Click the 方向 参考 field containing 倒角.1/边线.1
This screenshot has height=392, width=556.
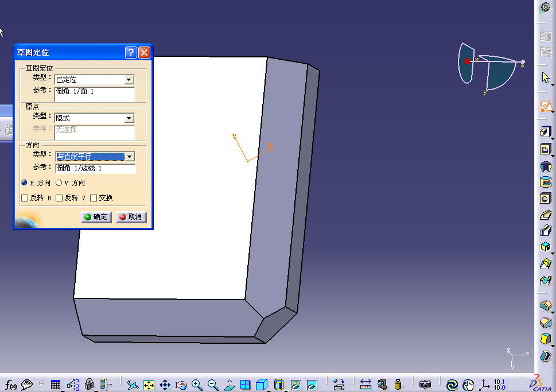tap(95, 168)
